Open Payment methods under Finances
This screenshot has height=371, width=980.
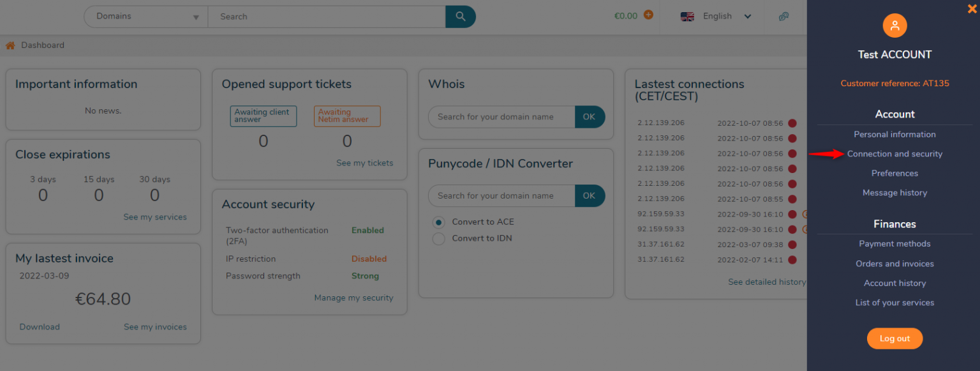pyautogui.click(x=895, y=243)
